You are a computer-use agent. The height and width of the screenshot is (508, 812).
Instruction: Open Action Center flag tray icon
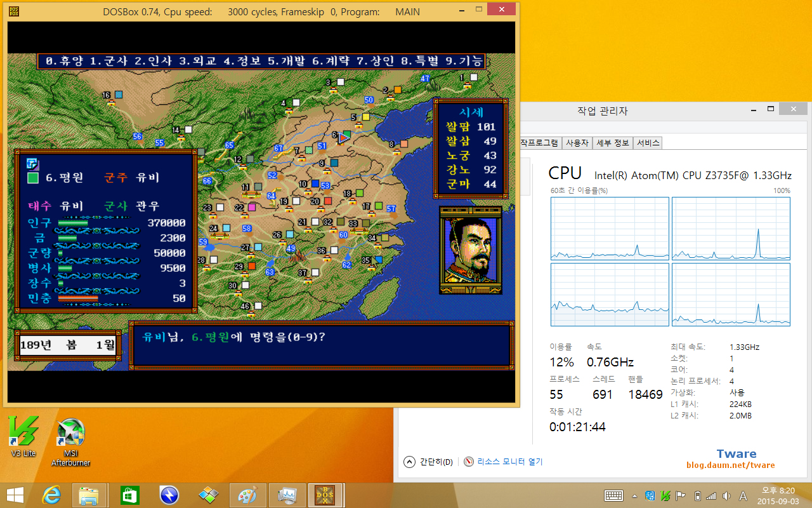point(681,496)
